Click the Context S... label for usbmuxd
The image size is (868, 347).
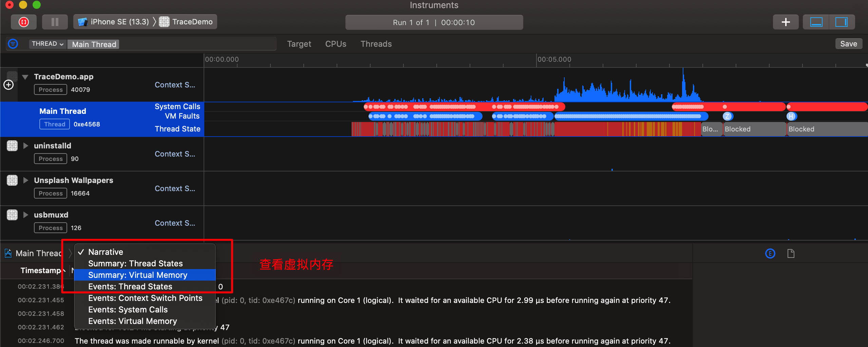coord(175,223)
